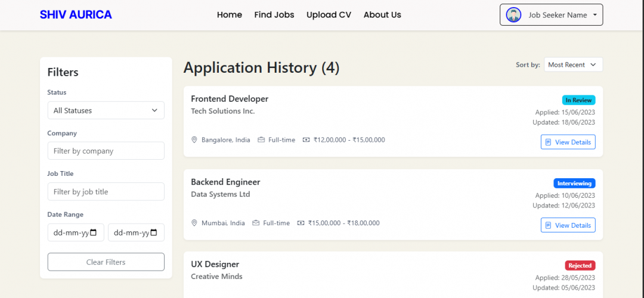The image size is (644, 298).
Task: Open the Sort by Most Recent dropdown
Action: point(574,64)
